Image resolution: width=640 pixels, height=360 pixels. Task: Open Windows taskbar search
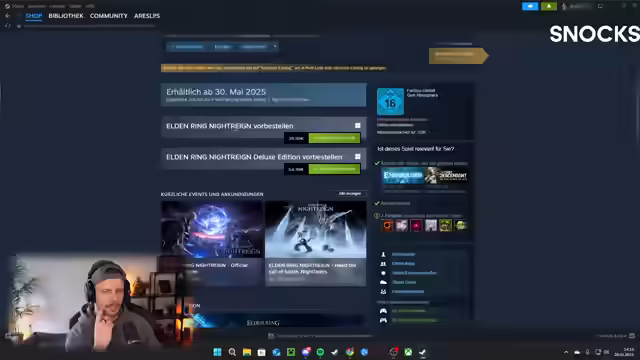point(232,352)
